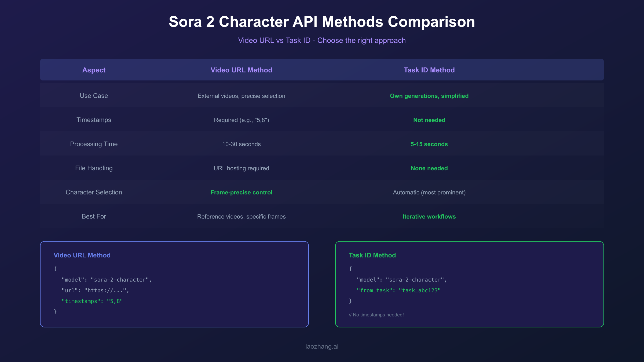Open the laozhang.ai footer link
This screenshot has width=644, height=362.
[322, 346]
